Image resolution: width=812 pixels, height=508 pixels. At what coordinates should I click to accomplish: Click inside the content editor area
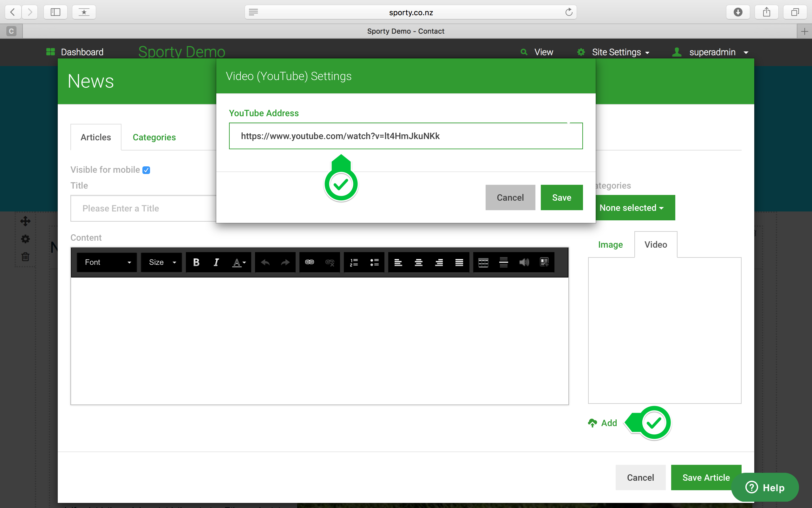pos(319,341)
